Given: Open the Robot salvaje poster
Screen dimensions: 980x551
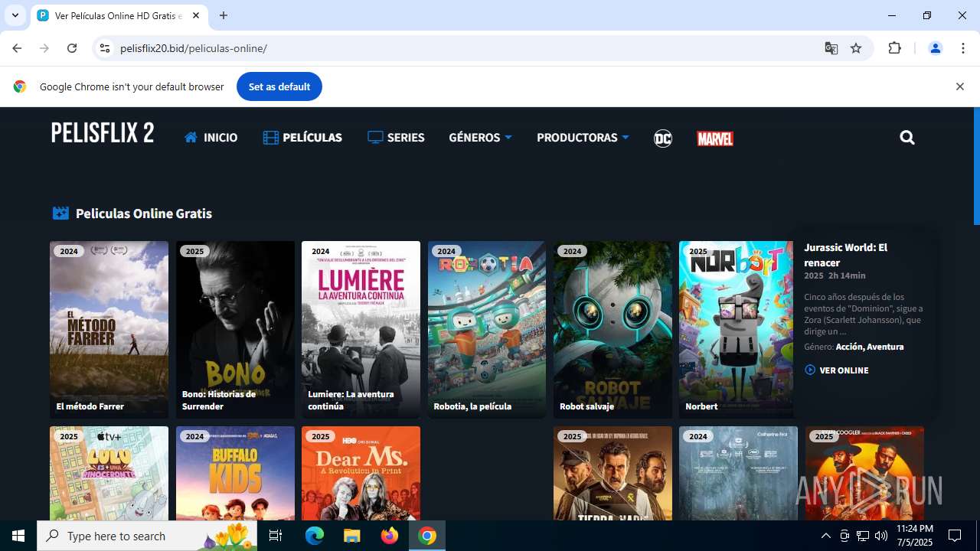Looking at the screenshot, I should [x=612, y=330].
